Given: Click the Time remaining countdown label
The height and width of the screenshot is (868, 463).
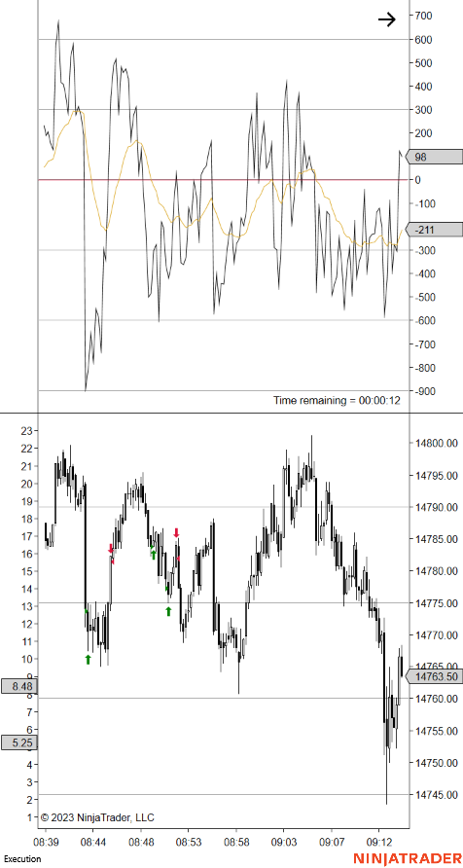Looking at the screenshot, I should coord(337,400).
